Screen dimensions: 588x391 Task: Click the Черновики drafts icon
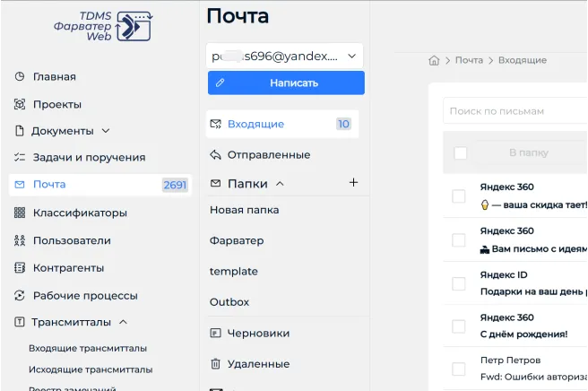[216, 333]
